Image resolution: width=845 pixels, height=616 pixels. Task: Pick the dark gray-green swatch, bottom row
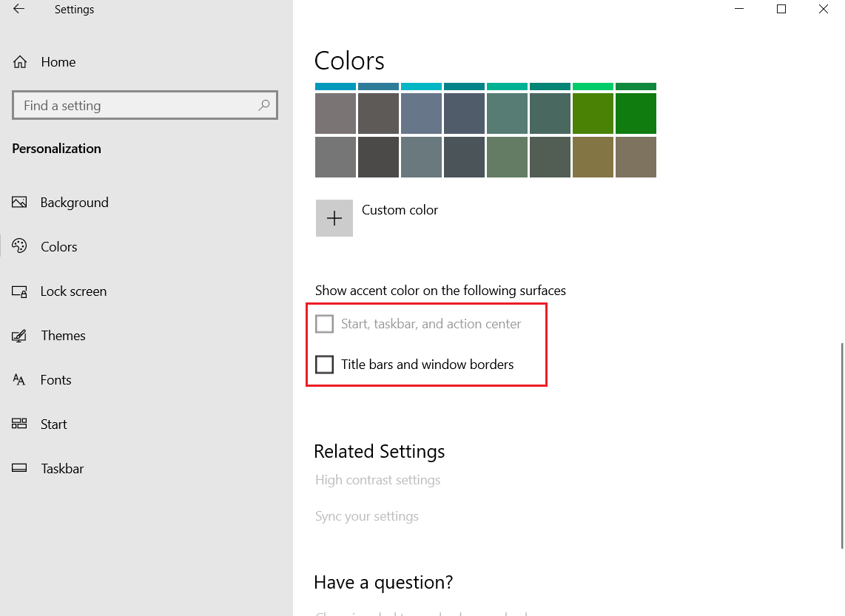551,157
